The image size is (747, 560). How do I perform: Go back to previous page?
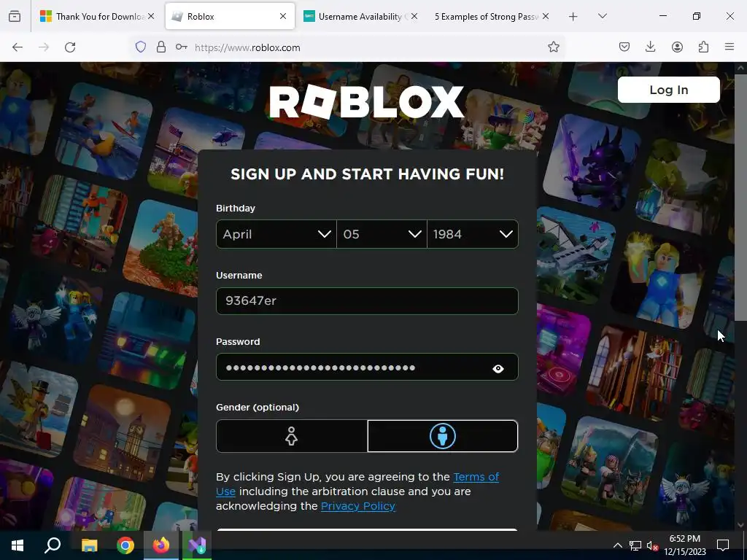point(18,47)
